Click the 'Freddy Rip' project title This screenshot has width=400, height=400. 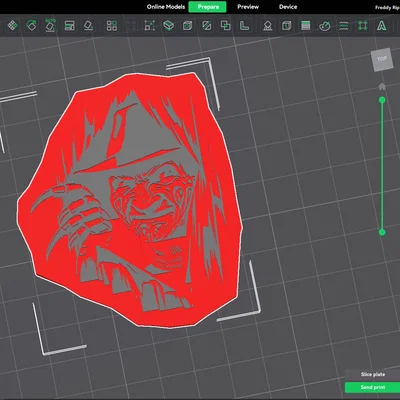tap(387, 7)
